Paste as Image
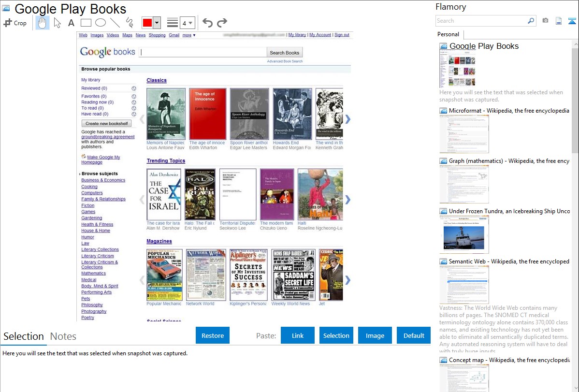 tap(375, 335)
